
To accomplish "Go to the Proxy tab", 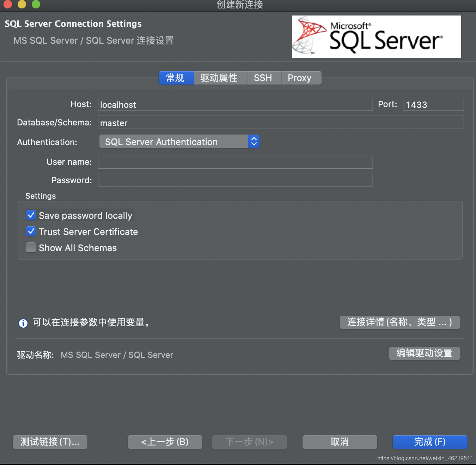I will pyautogui.click(x=301, y=78).
